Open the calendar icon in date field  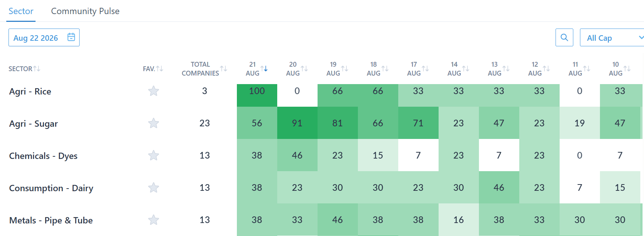click(71, 37)
